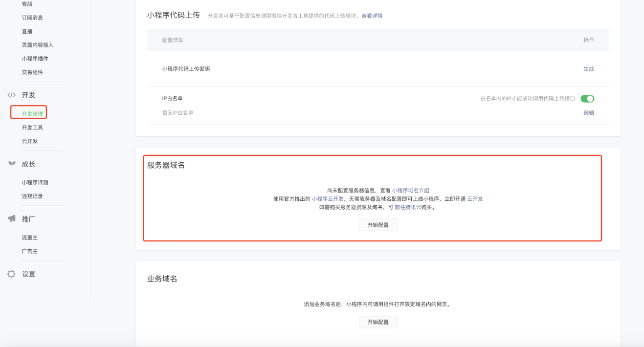This screenshot has width=644, height=347.
Task: Click 编辑 to edit IP whitelist
Action: click(x=588, y=113)
